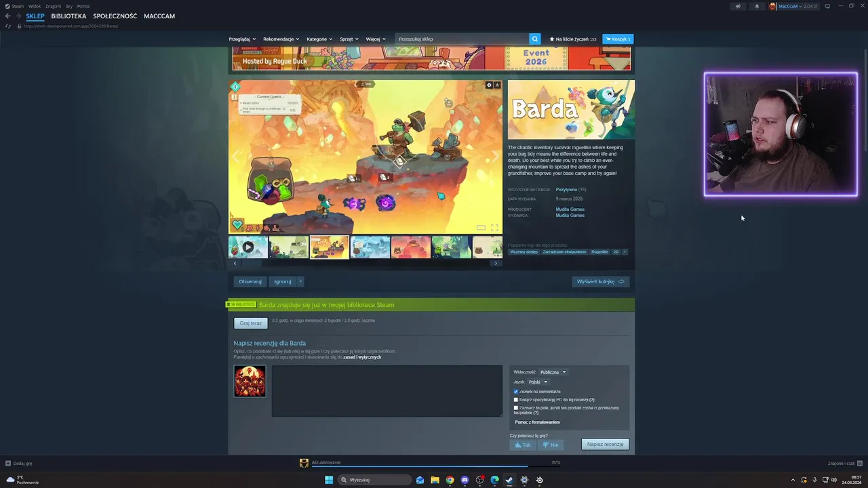Open the BIBLIOTEKA tab
868x488 pixels.
click(x=68, y=16)
